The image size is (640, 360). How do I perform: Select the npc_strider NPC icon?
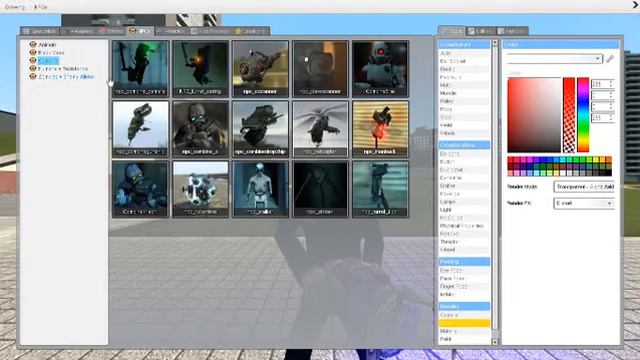pos(320,189)
